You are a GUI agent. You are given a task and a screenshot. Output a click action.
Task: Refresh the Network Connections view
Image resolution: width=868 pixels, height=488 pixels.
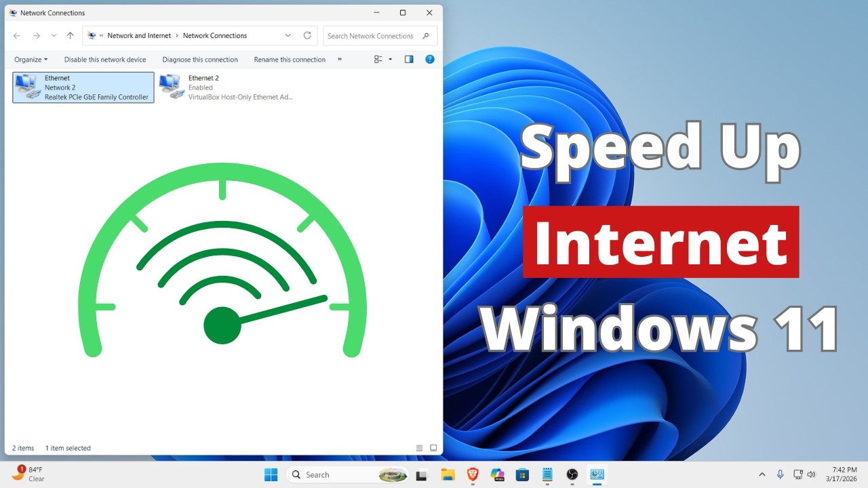click(307, 36)
